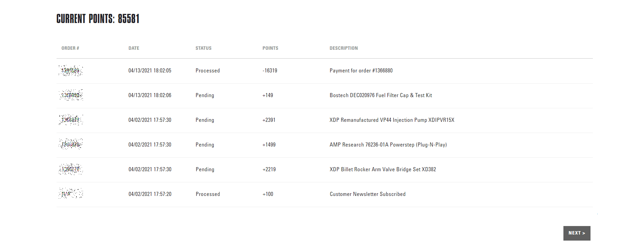Click the Payment for order #1366880 description
Image resolution: width=644 pixels, height=246 pixels.
pos(361,71)
